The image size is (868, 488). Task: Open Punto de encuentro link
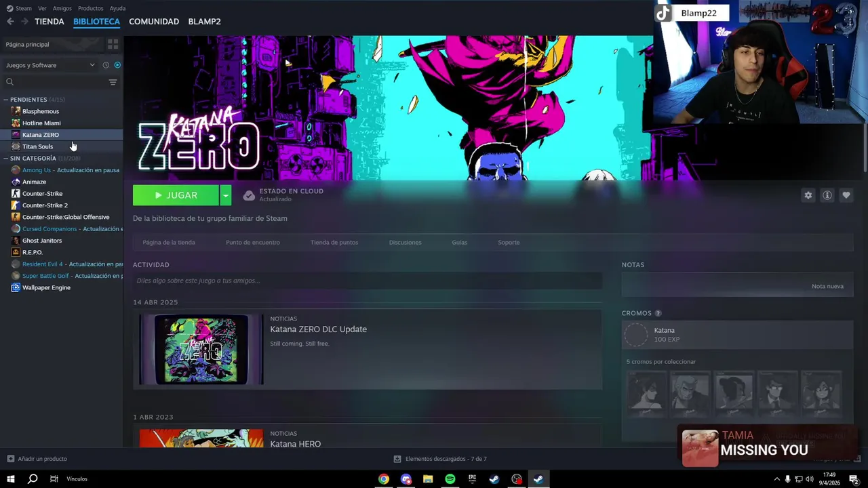point(253,243)
